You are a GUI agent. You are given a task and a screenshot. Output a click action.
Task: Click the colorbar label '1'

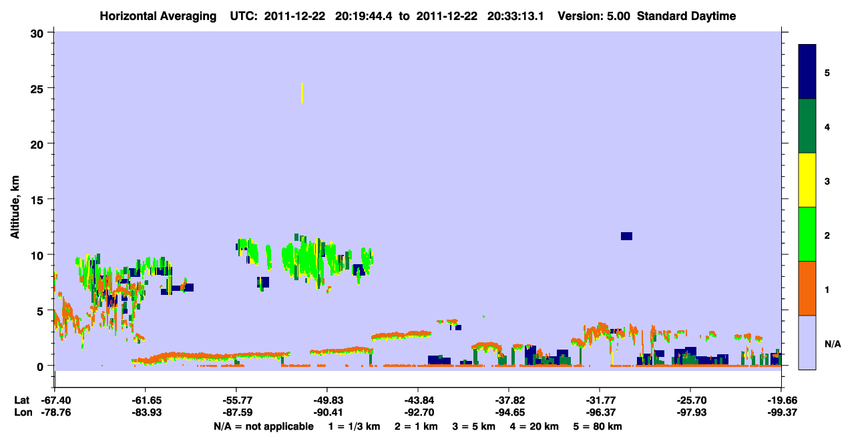828,290
